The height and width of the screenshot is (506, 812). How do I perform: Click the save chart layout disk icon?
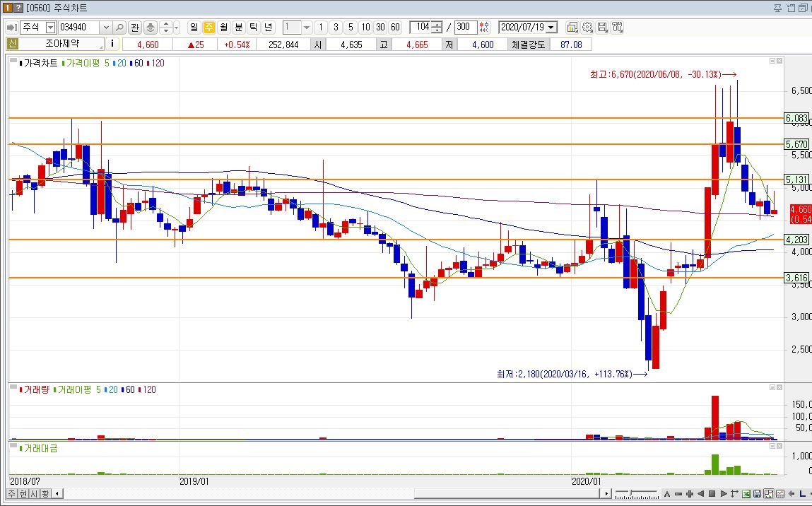[602, 27]
